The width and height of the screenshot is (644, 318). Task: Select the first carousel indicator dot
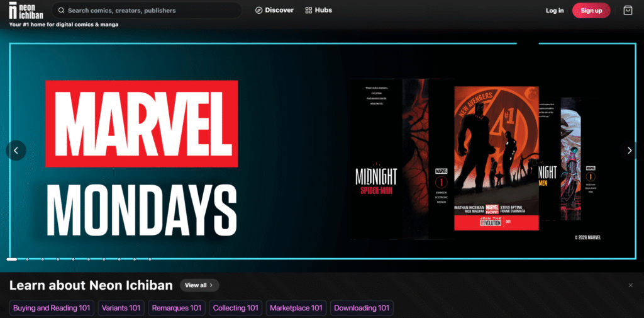[11, 259]
